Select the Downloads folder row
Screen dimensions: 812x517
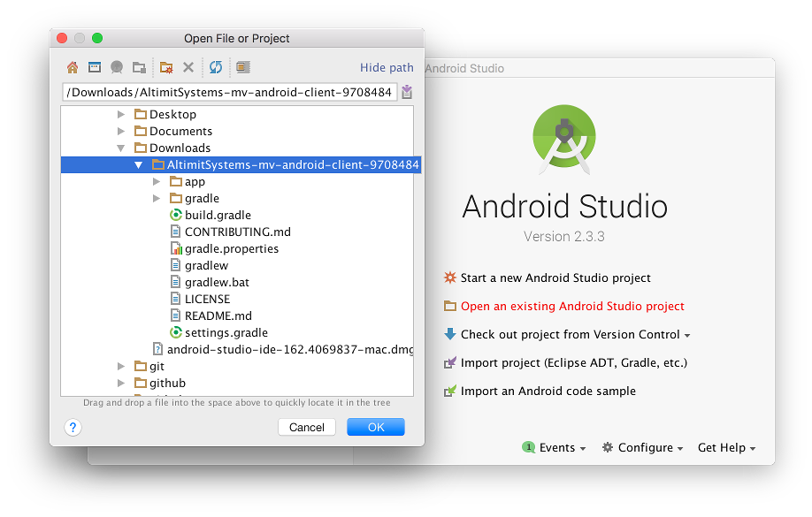(237, 148)
